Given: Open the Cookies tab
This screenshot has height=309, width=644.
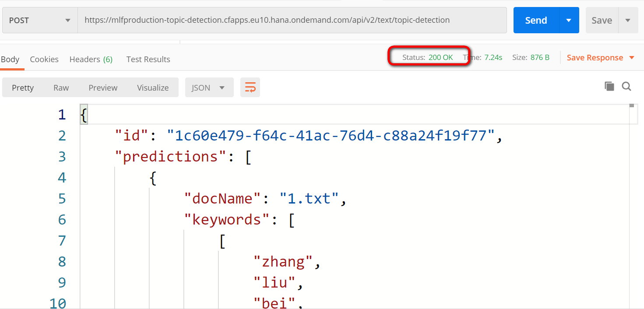Looking at the screenshot, I should point(44,59).
